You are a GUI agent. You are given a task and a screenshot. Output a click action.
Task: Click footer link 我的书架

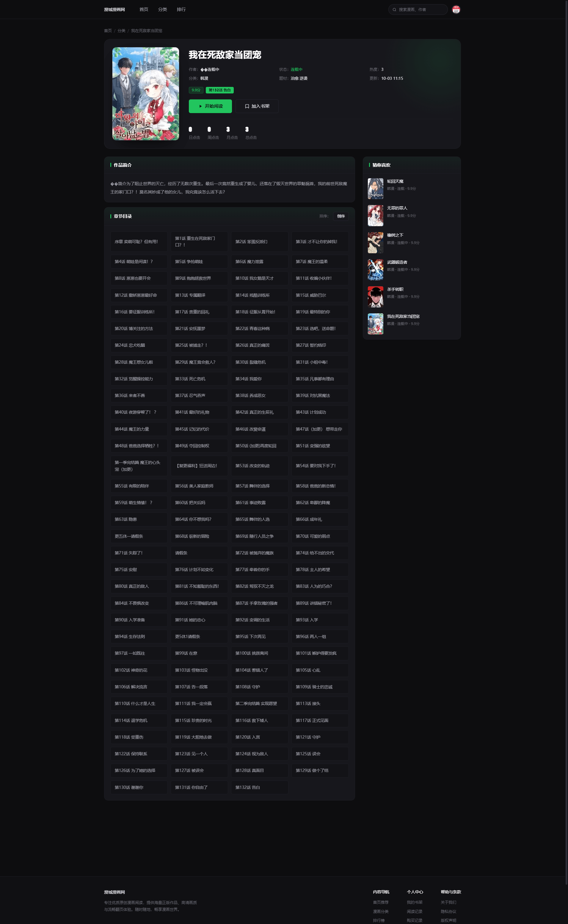tap(414, 902)
